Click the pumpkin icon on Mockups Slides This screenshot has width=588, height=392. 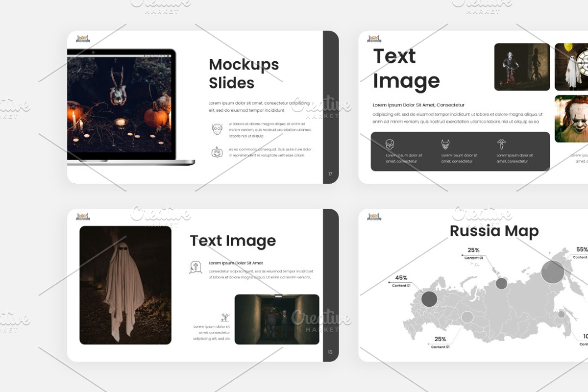tap(217, 152)
